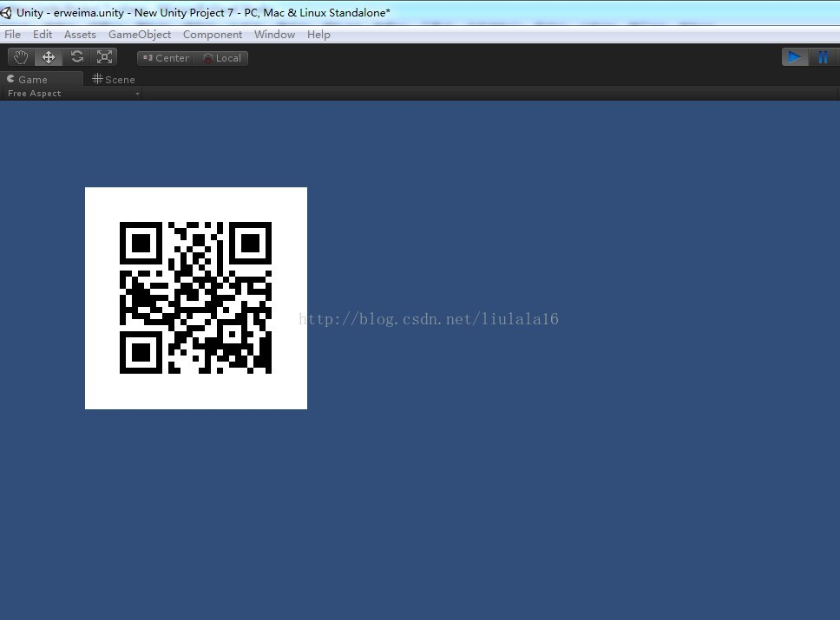This screenshot has width=840, height=620.
Task: Select the Rotate tool
Action: (76, 57)
